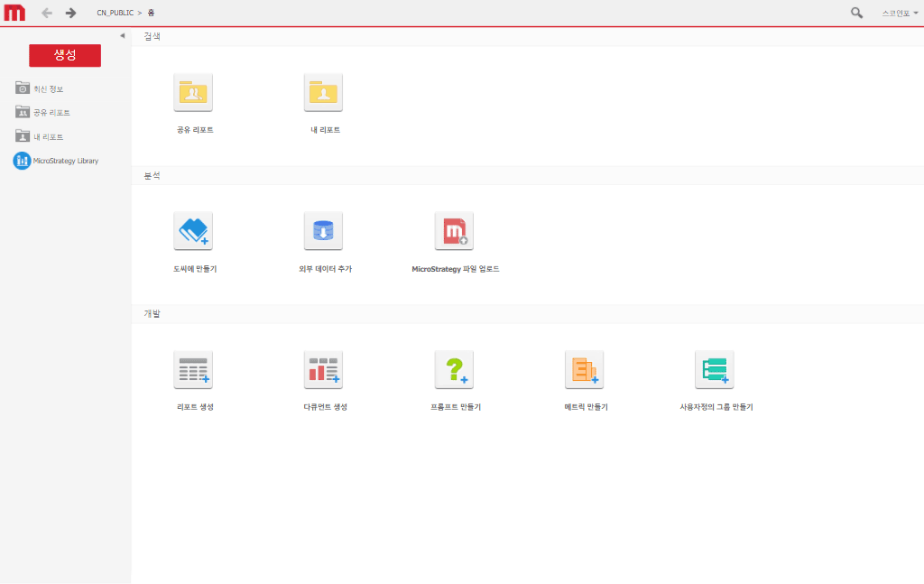
Task: Open MicroStrategy Library sidebar link
Action: (65, 161)
